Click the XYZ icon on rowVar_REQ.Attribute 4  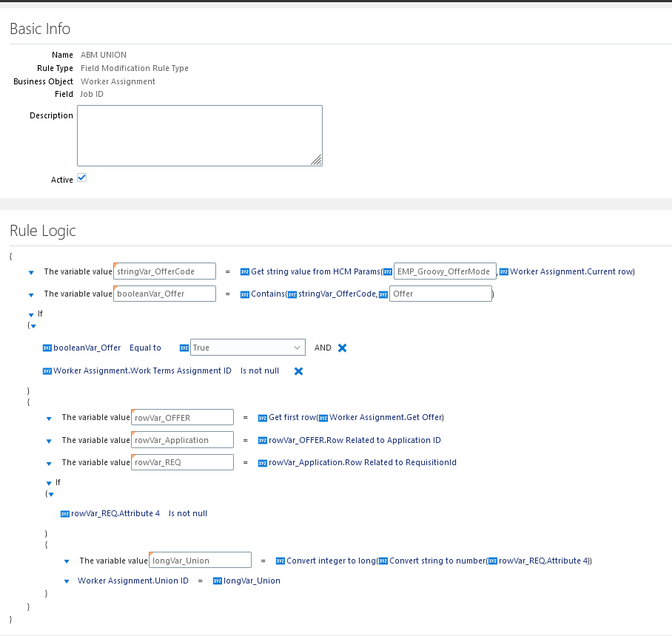point(66,513)
